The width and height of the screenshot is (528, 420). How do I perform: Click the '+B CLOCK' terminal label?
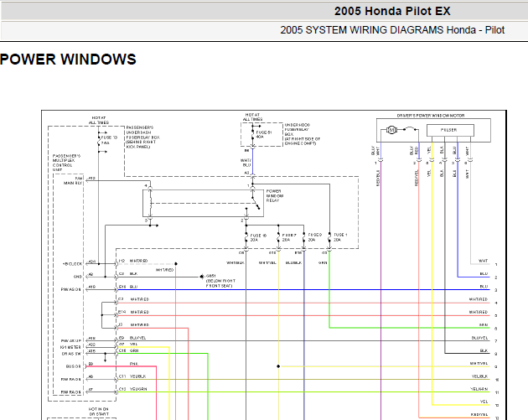coord(72,264)
